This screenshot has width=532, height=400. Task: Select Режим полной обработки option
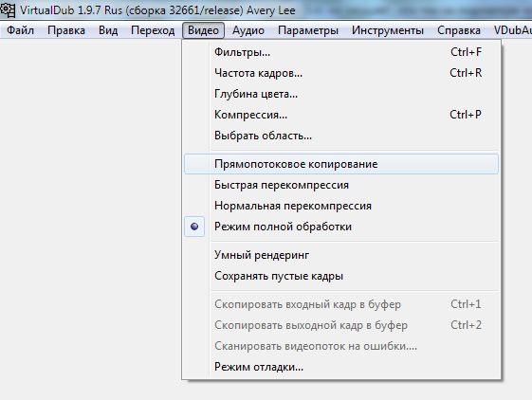tap(341, 227)
